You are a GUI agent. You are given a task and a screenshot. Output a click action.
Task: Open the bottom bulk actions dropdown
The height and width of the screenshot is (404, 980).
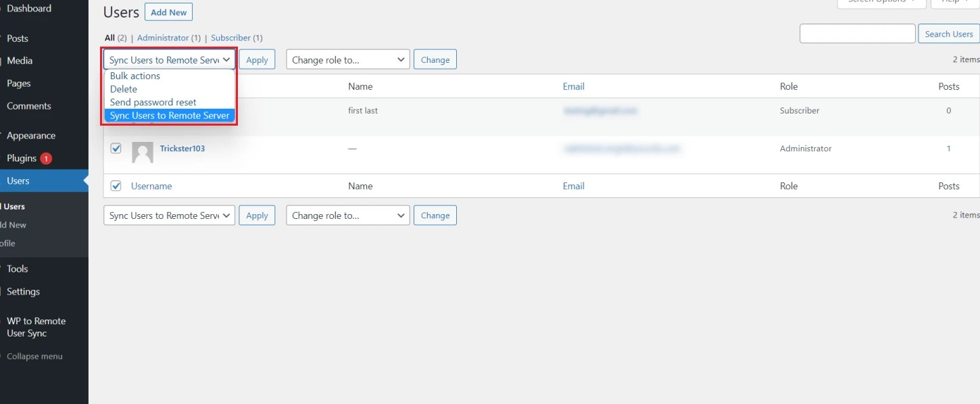[169, 215]
